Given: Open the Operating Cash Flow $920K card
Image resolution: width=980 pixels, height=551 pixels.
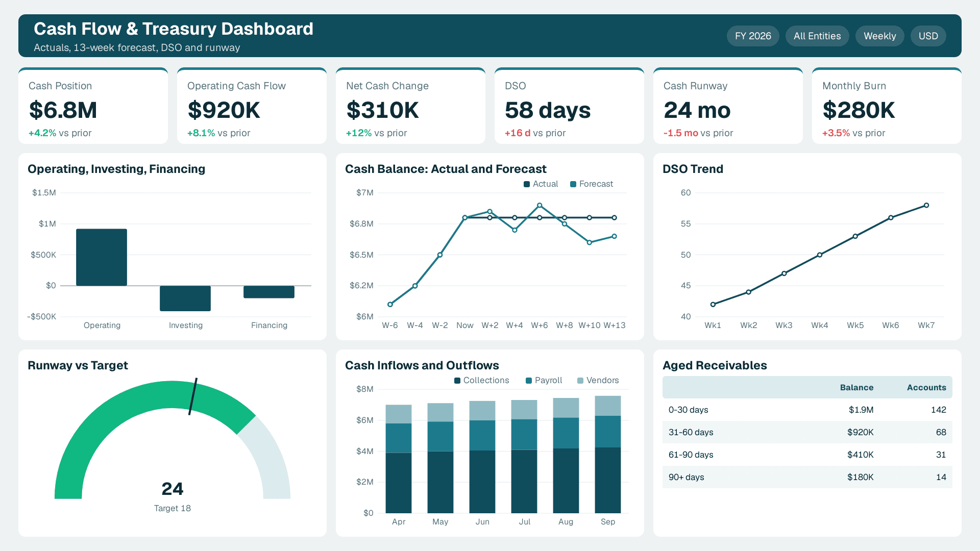Looking at the screenshot, I should pos(252,106).
